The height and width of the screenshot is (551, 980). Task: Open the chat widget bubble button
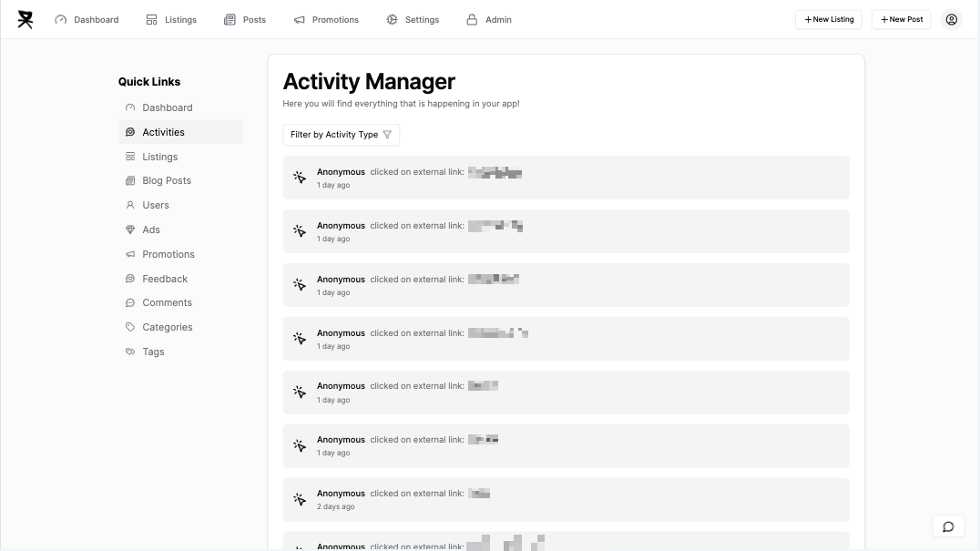point(948,526)
